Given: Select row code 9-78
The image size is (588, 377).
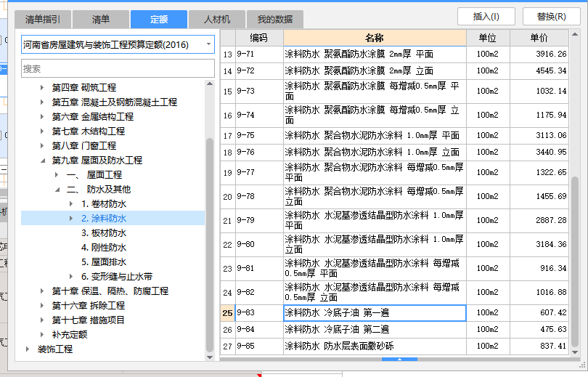Looking at the screenshot, I should pos(259,196).
